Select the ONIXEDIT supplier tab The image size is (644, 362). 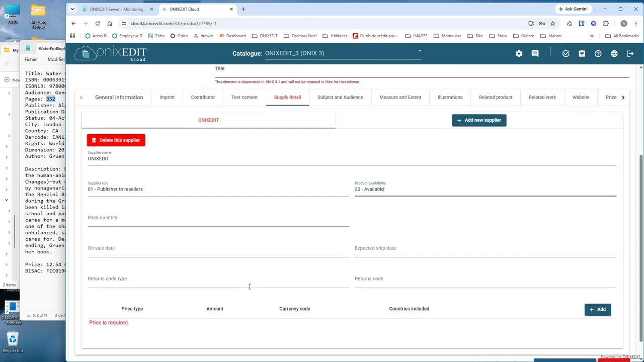click(208, 120)
